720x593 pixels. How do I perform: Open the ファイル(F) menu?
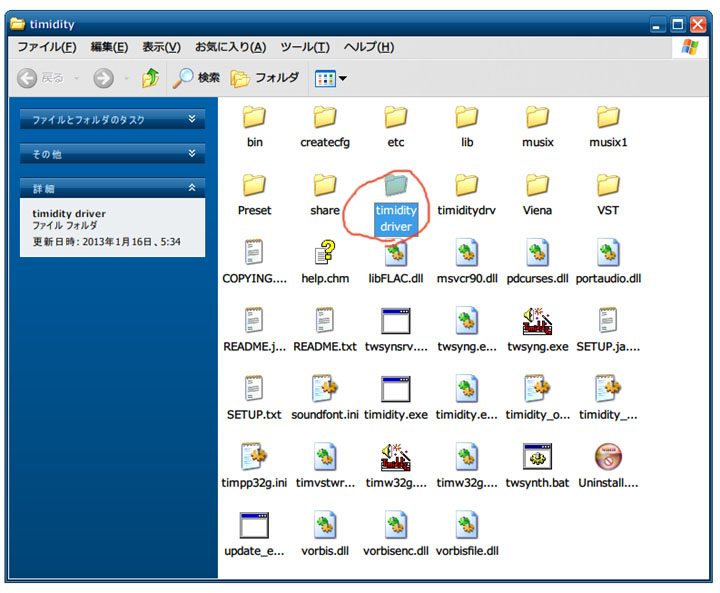click(x=47, y=47)
